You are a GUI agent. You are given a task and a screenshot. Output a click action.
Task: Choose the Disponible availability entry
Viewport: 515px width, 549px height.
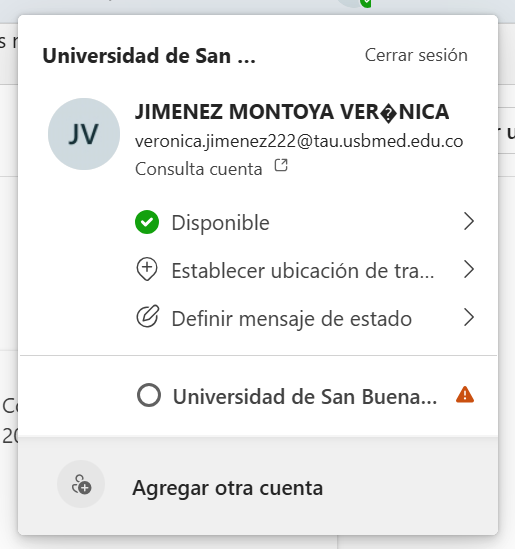point(305,222)
